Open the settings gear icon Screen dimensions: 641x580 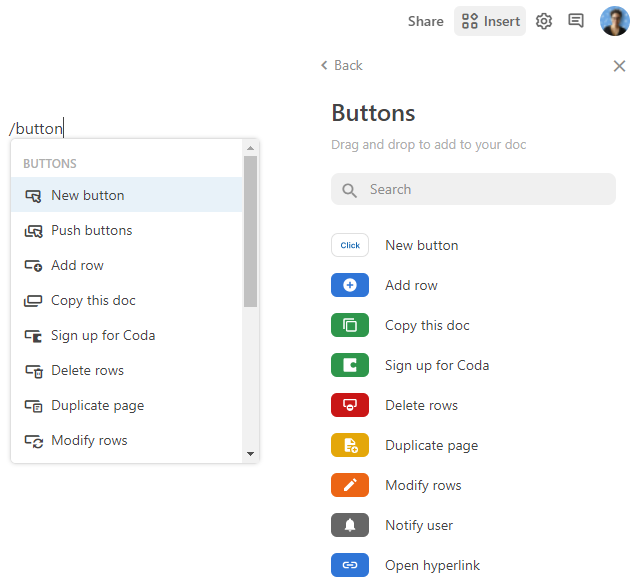544,21
